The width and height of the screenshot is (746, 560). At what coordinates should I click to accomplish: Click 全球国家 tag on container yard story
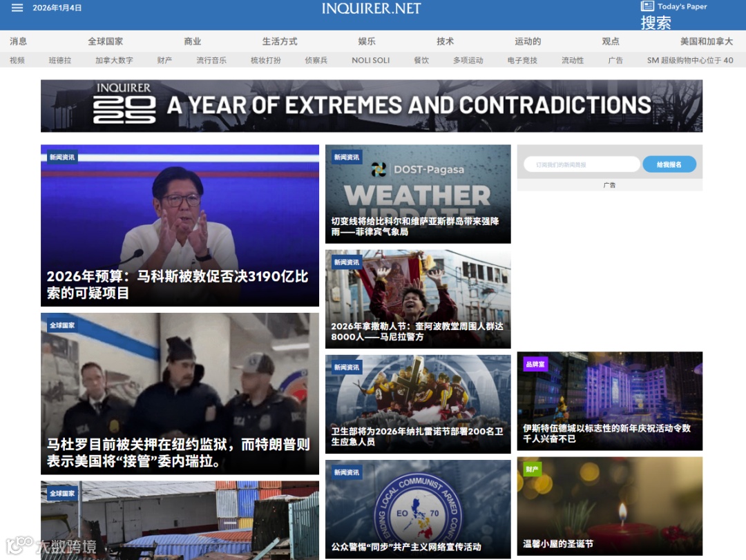(x=62, y=494)
